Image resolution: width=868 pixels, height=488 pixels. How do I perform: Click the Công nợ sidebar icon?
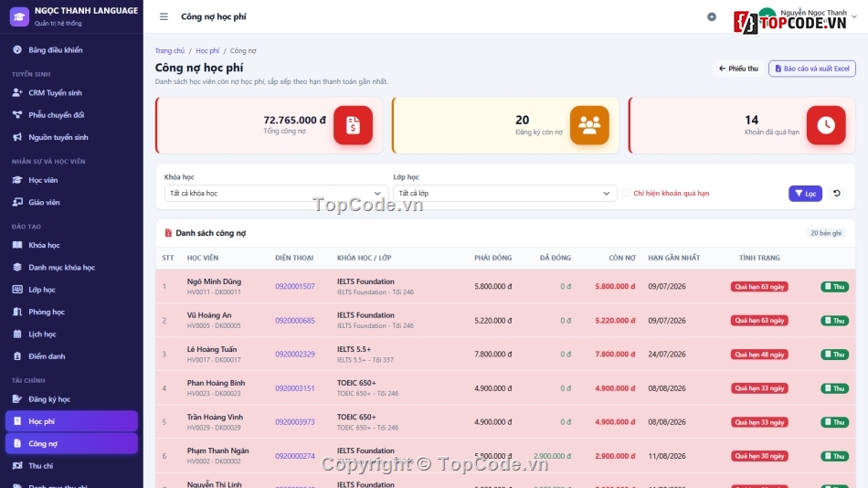coord(17,444)
